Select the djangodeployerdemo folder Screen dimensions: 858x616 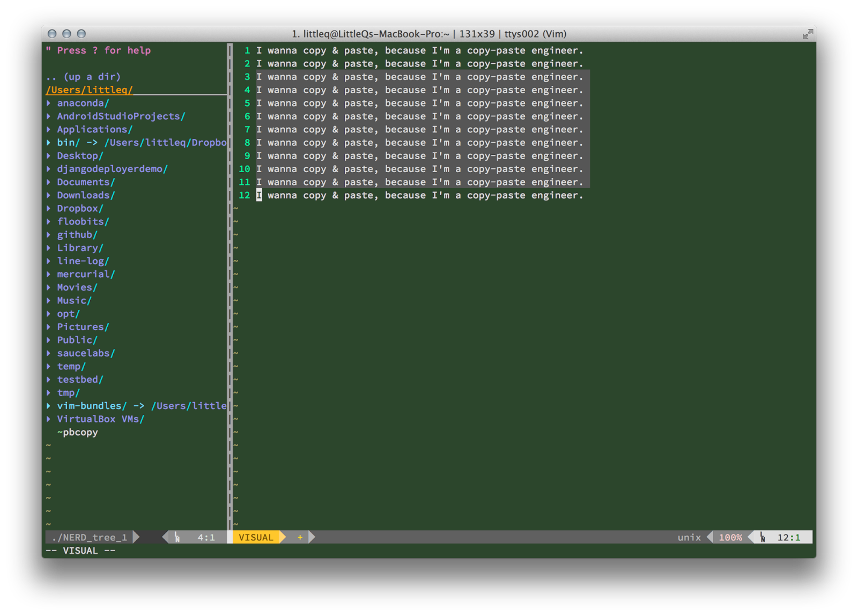click(x=112, y=168)
